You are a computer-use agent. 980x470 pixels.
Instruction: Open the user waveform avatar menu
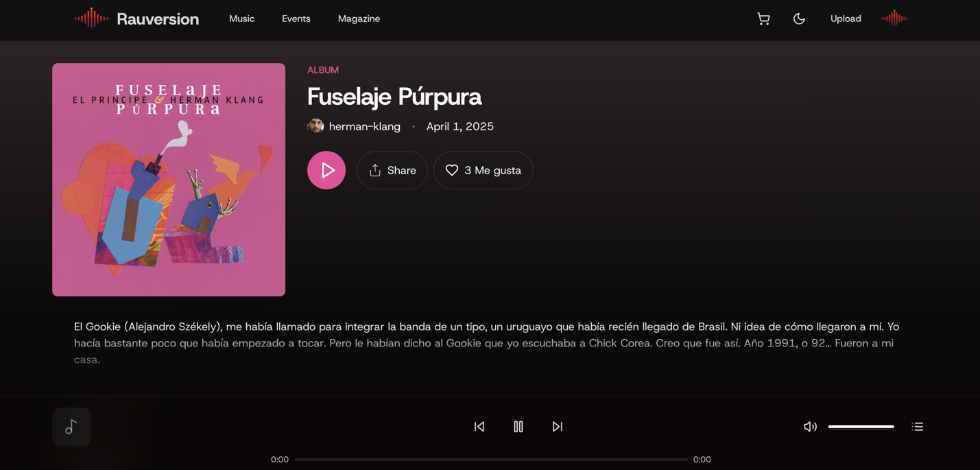[894, 19]
